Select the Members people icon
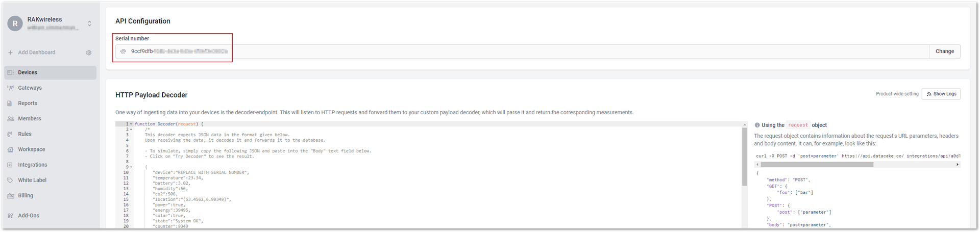980x232 pixels. [10, 119]
